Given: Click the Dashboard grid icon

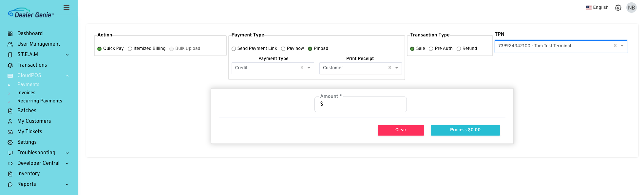Looking at the screenshot, I should coord(10,33).
